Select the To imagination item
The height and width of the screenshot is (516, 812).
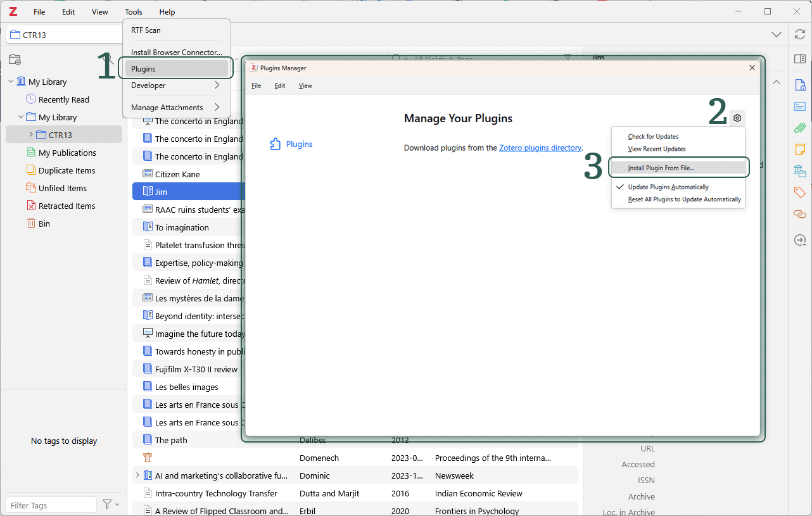[187, 227]
